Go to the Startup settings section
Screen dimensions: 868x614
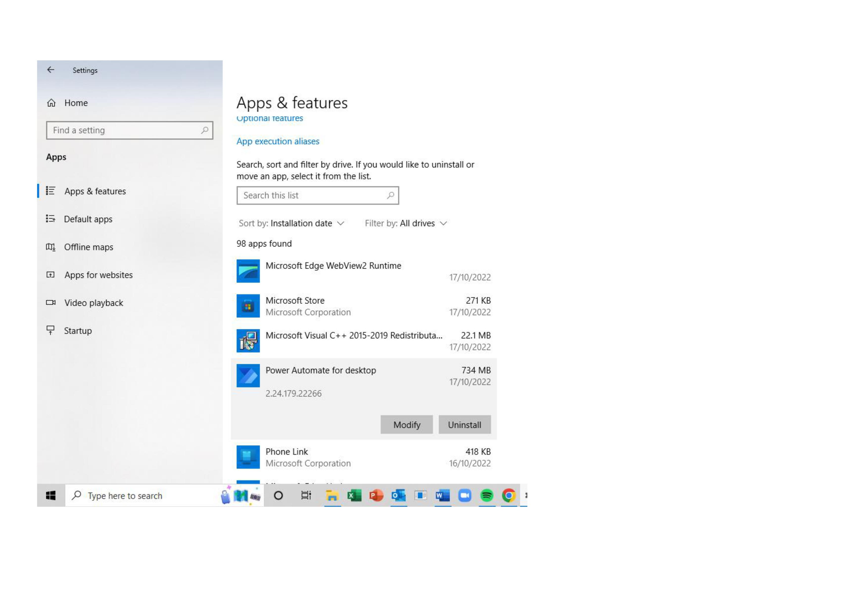pyautogui.click(x=78, y=331)
